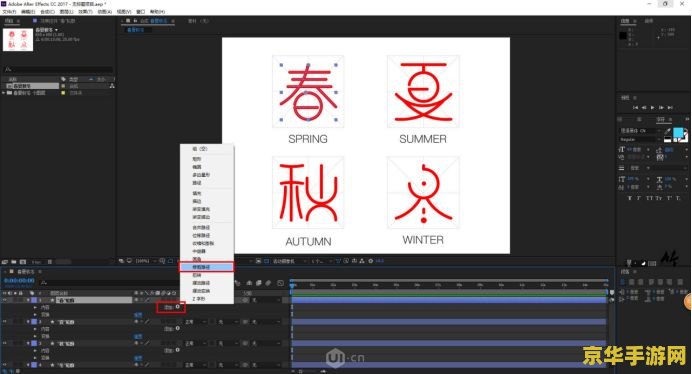Create new folder in Project panel
This screenshot has width=692, height=374.
click(14, 262)
